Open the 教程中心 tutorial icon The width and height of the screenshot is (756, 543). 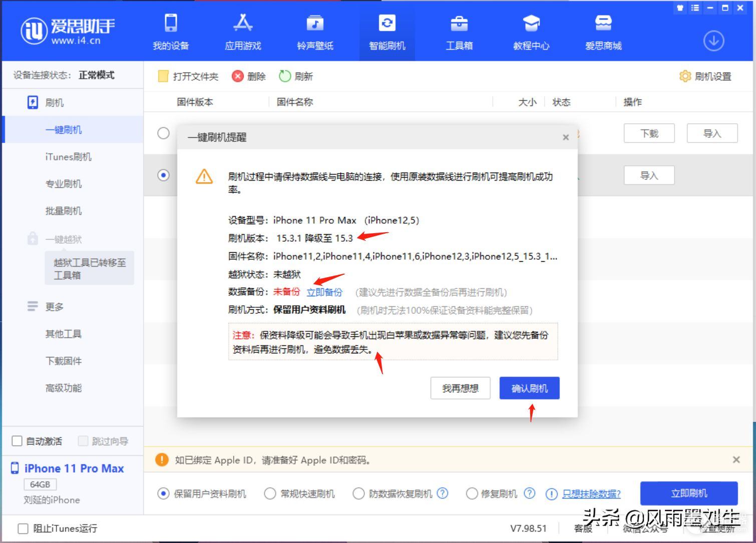(x=531, y=24)
